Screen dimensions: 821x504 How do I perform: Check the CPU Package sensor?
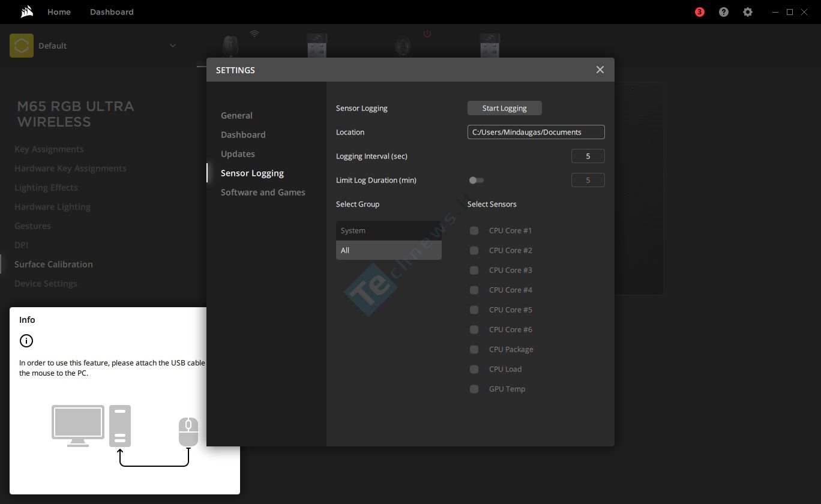(x=474, y=349)
